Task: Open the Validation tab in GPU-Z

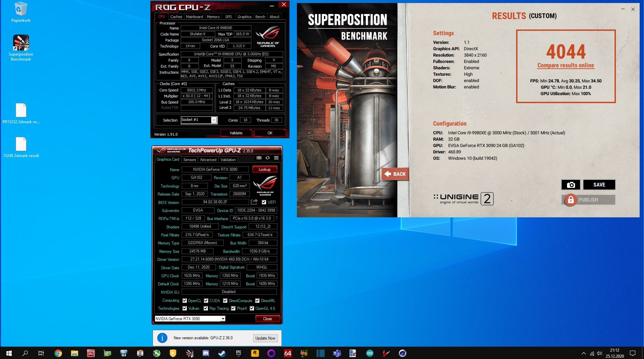Action: coord(228,160)
